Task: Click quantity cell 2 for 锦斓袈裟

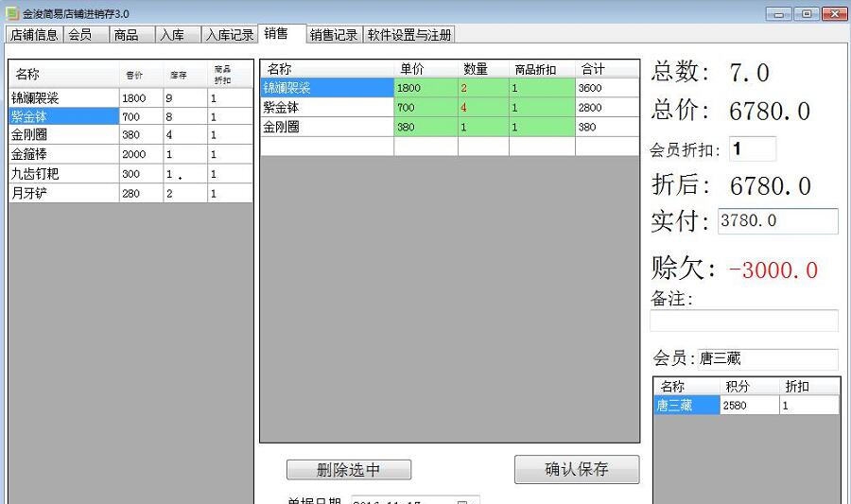Action: [x=483, y=88]
